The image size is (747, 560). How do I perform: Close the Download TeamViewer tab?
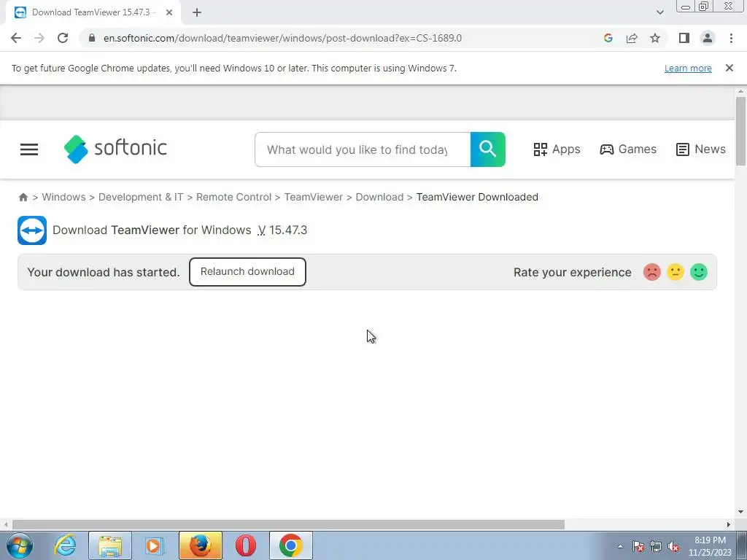(169, 12)
